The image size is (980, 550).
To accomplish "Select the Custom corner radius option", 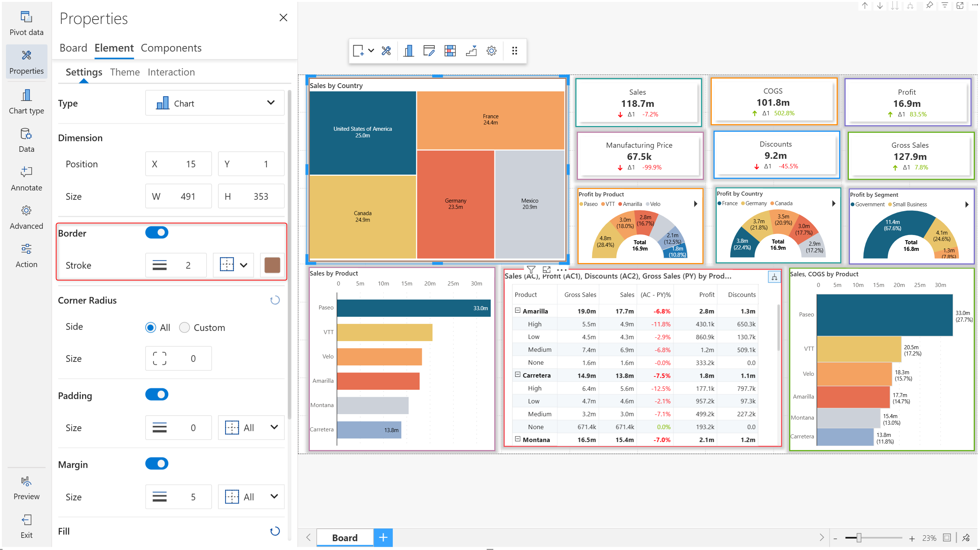I will click(x=185, y=327).
